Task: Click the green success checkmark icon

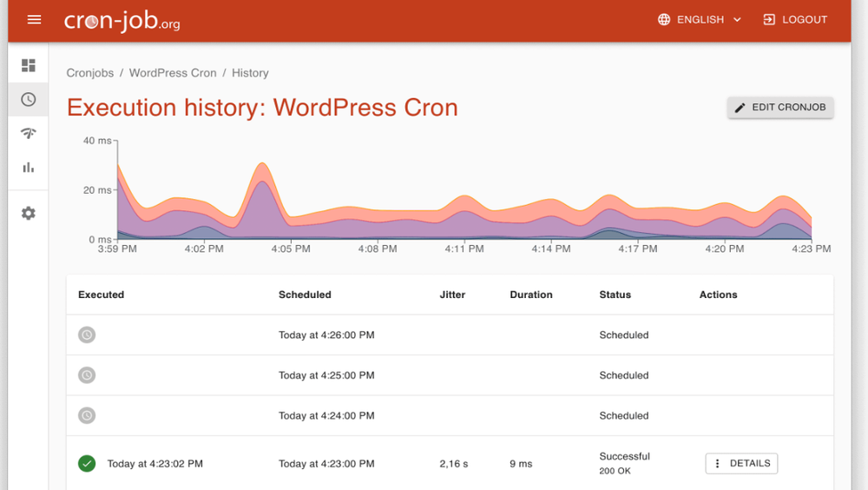Action: pos(86,463)
